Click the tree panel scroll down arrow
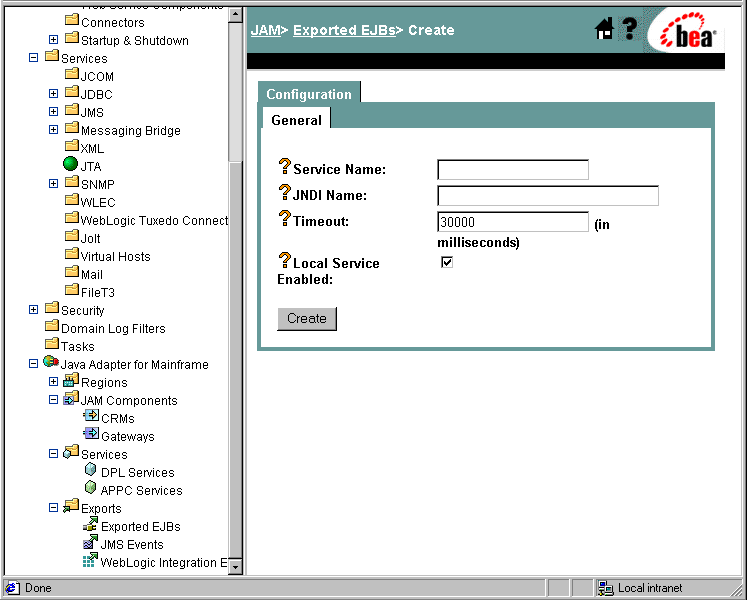Viewport: 747px width, 600px height. click(x=235, y=567)
